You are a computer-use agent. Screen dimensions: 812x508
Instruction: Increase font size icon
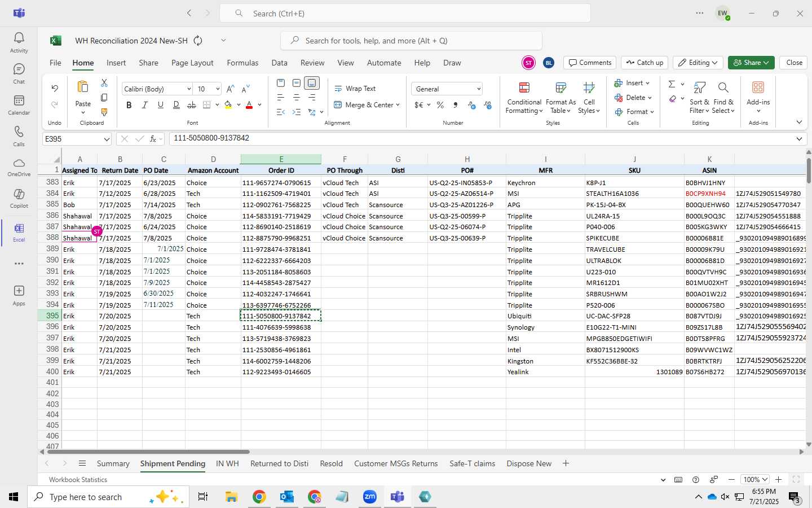coord(230,89)
